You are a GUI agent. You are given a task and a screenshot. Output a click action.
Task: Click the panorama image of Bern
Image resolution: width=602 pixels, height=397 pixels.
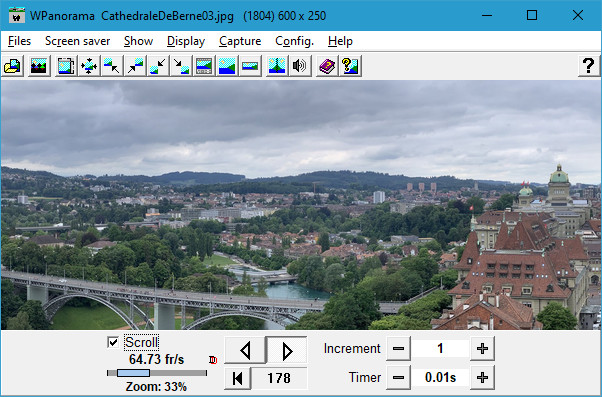pos(301,205)
